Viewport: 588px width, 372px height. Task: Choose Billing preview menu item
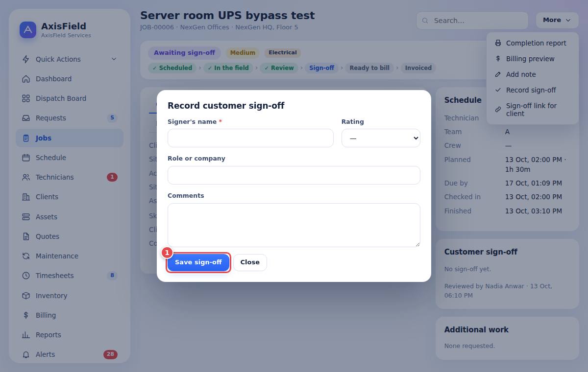click(x=533, y=59)
